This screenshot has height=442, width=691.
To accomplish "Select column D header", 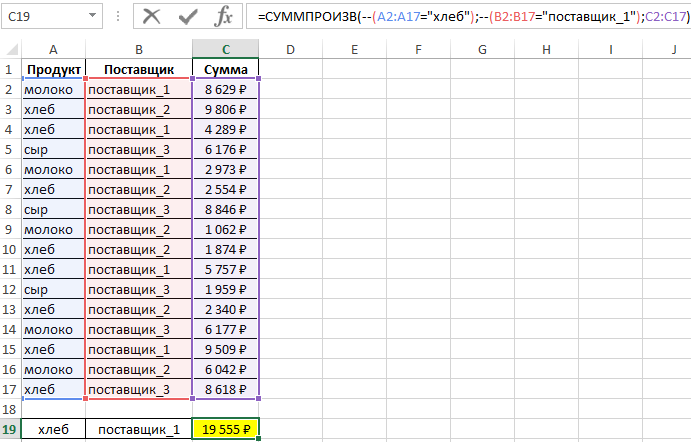I will 290,49.
